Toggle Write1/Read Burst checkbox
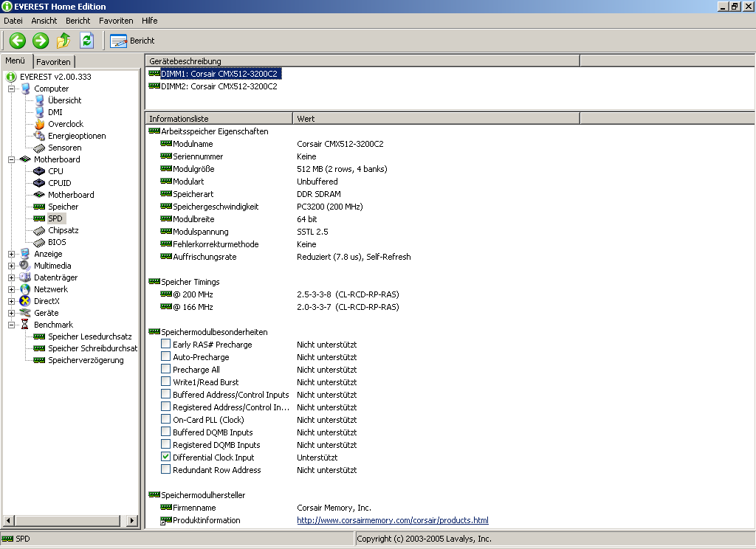756x549 pixels. (165, 381)
